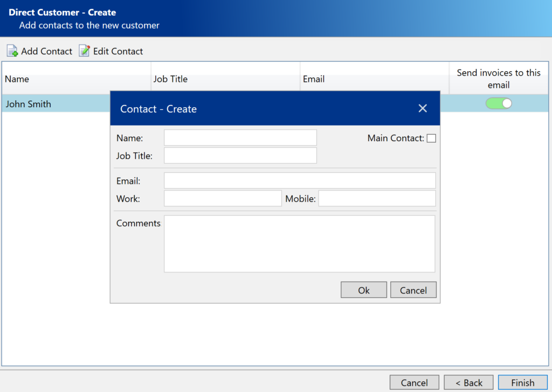Toggle send invoices switch for John Smith
Viewport: 552px width, 392px height.
(499, 103)
